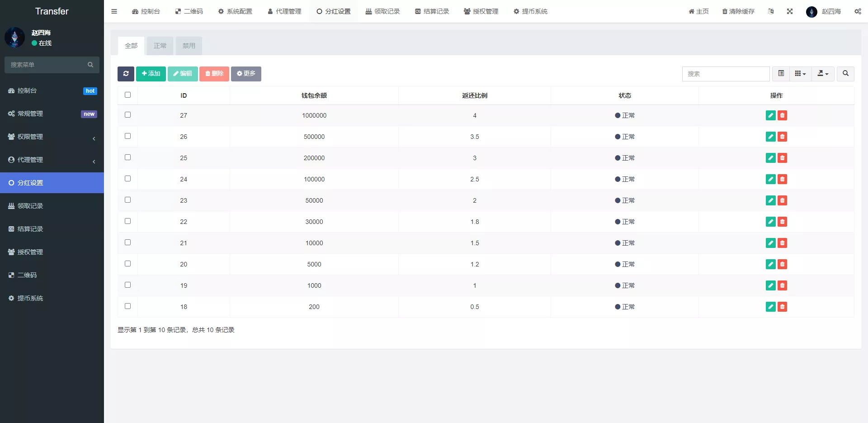Click the red delete icon for row ID 18
This screenshot has height=423, width=868.
tap(782, 307)
